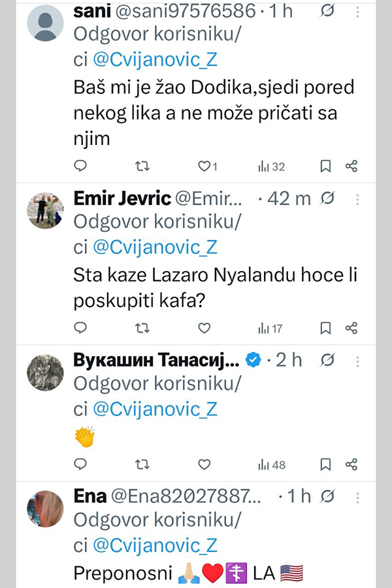
Task: Open Ena's profile avatar
Action: coord(45,508)
